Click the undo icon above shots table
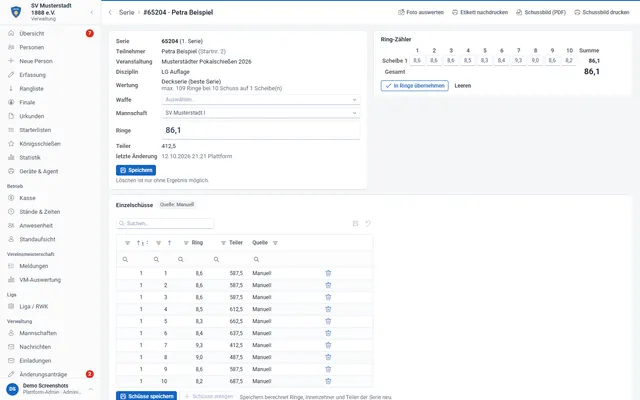640x400 pixels. tap(368, 223)
